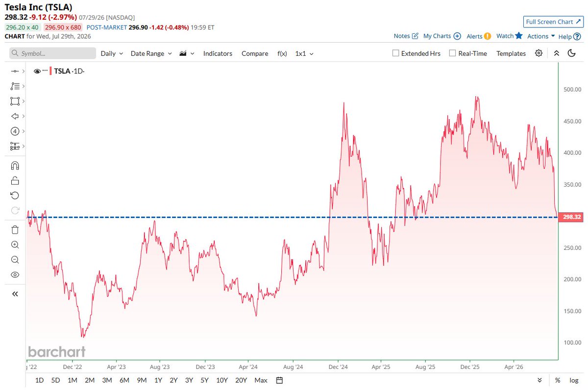This screenshot has width=588, height=390.
Task: Open the Actions dropdown menu
Action: 541,36
